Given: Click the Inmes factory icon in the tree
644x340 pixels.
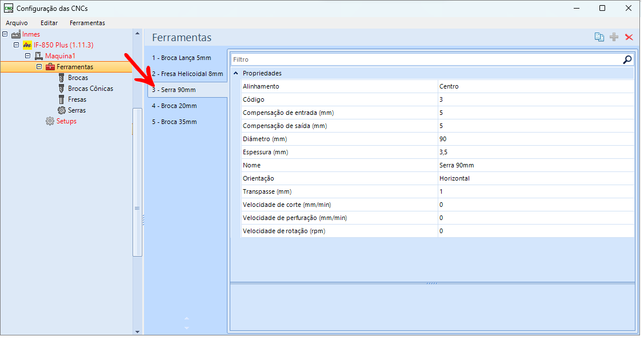Looking at the screenshot, I should coord(16,34).
